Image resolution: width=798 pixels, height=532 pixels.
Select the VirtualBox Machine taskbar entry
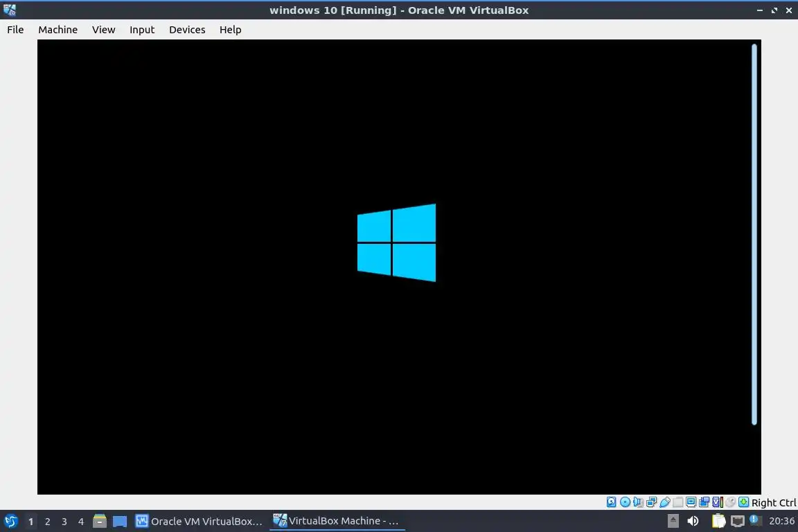[x=337, y=521]
